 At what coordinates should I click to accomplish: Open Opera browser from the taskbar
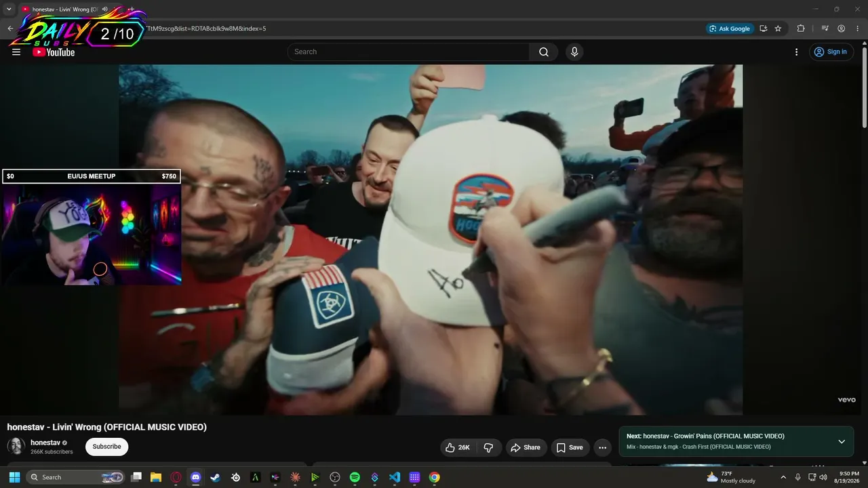176,477
